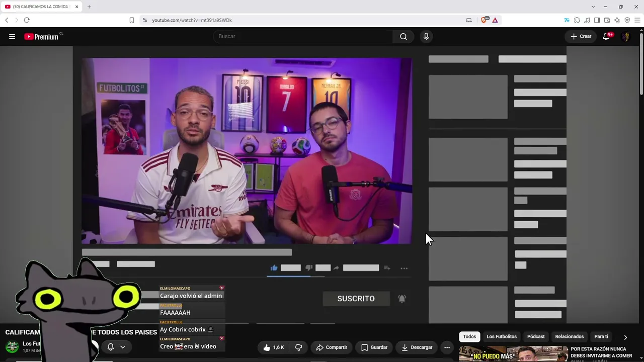
Task: Select the Pódcast filter chip
Action: point(536,337)
